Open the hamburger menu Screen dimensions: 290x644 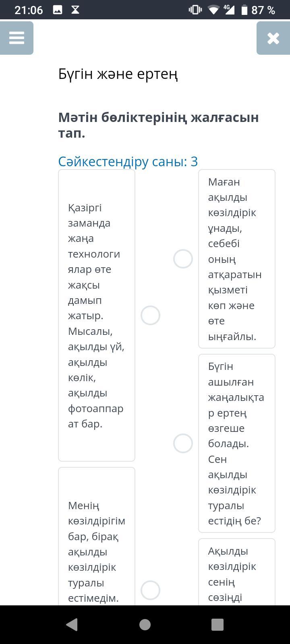click(17, 38)
